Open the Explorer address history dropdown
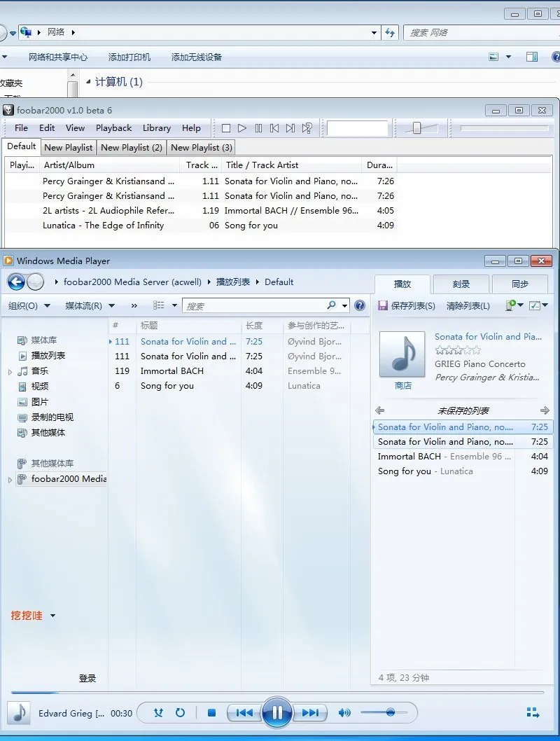The image size is (560, 741). point(374,33)
